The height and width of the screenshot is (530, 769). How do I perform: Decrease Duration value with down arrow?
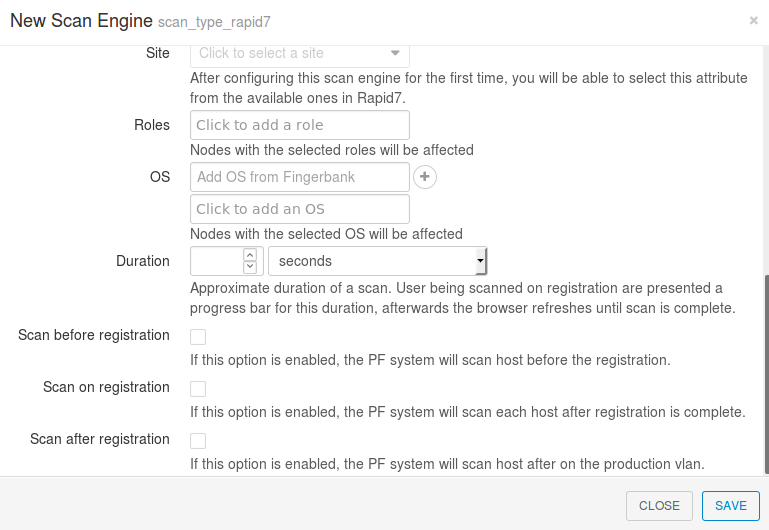point(250,267)
